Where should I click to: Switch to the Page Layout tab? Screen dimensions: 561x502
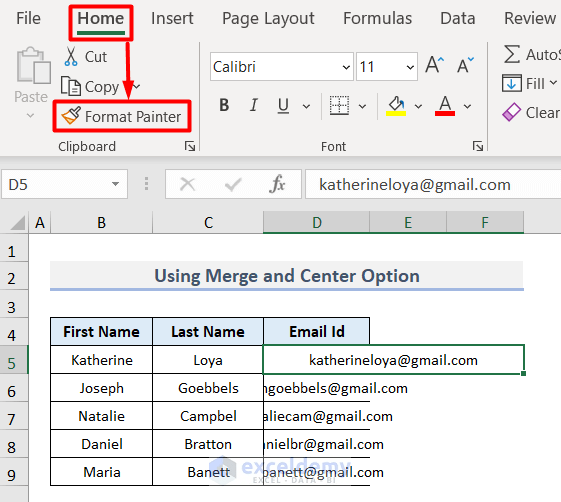(x=268, y=19)
